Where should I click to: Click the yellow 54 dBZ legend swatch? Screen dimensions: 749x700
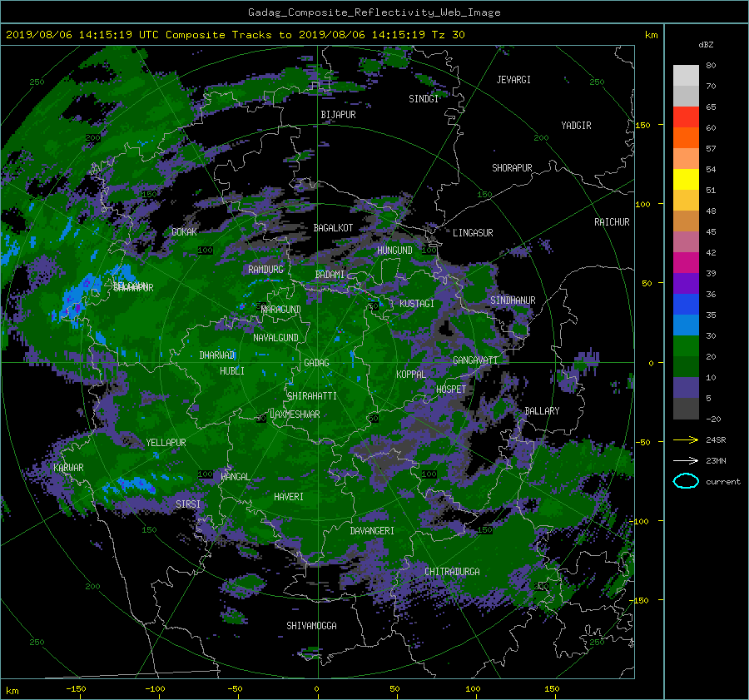tap(686, 179)
